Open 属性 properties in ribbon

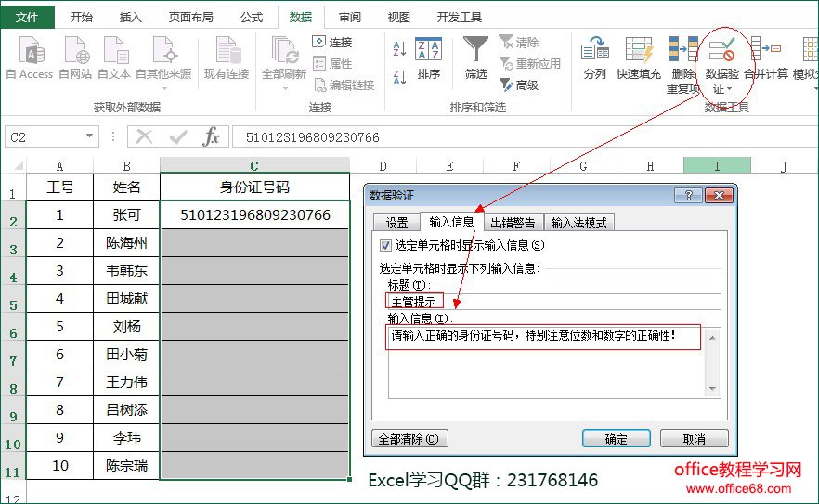[332, 64]
